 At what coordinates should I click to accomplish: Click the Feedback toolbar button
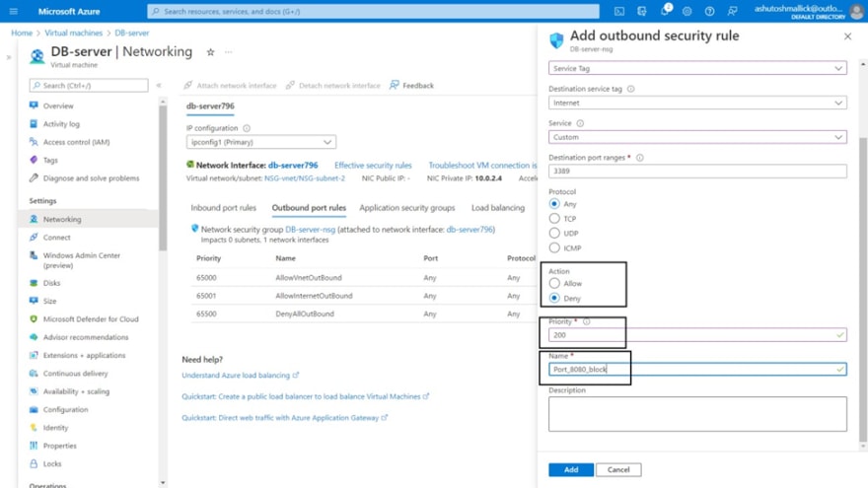tap(412, 85)
